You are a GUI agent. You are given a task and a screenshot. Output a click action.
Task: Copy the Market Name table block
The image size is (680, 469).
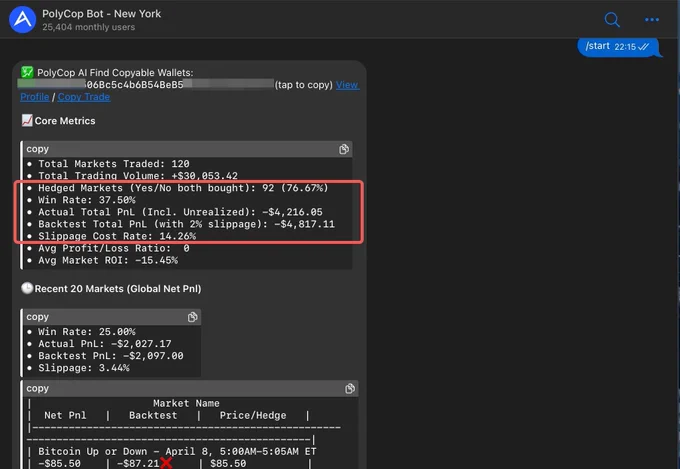[350, 389]
